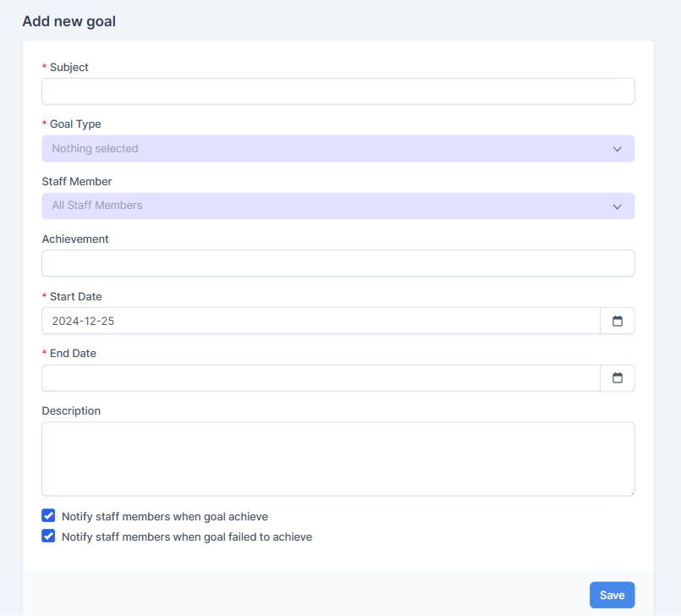Expand the Goal Type dropdown
681x616 pixels.
point(338,149)
